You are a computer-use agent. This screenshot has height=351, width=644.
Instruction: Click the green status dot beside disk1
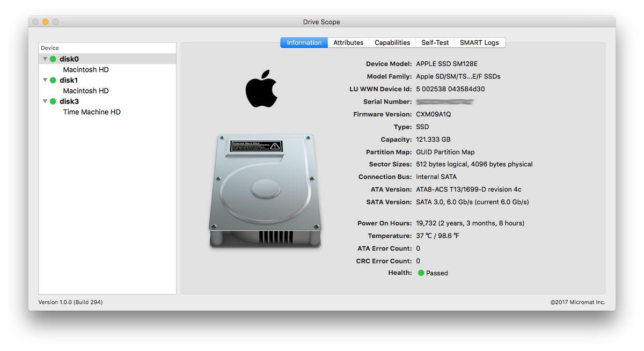[53, 80]
